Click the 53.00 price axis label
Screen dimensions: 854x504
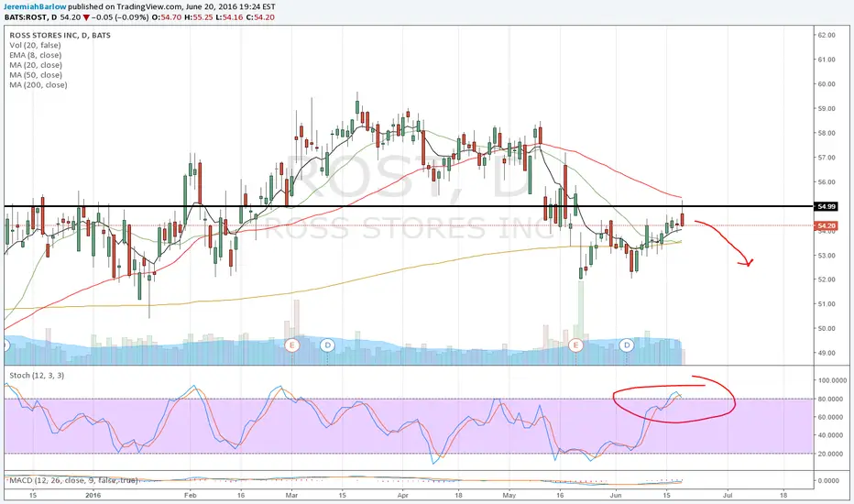[827, 256]
